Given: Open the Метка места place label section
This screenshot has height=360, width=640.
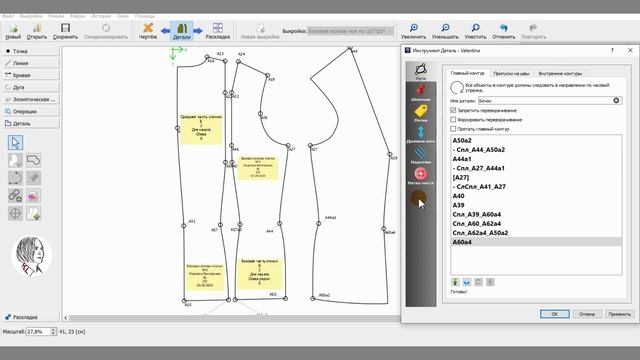Looking at the screenshot, I should click(x=421, y=176).
